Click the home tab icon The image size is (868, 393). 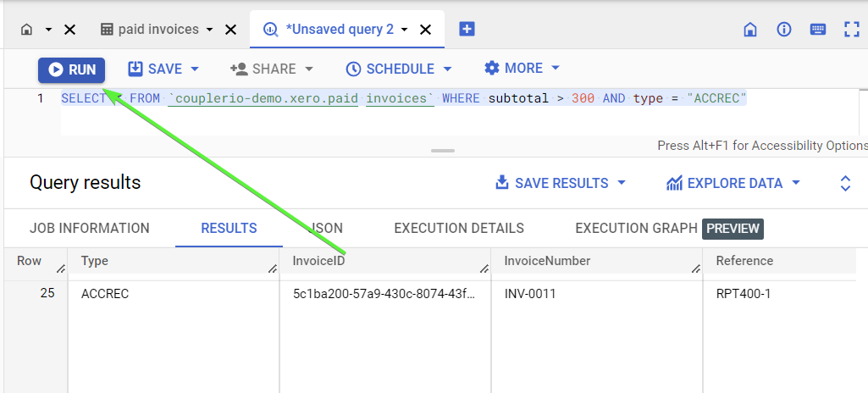(x=26, y=30)
